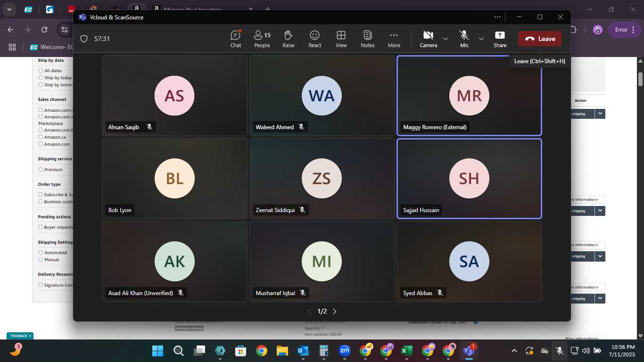
Task: Click Asad Ali Khan (Unverified) label
Action: [140, 293]
